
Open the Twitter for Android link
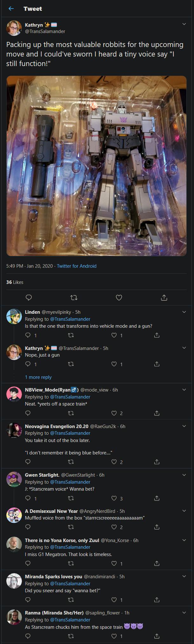[77, 266]
